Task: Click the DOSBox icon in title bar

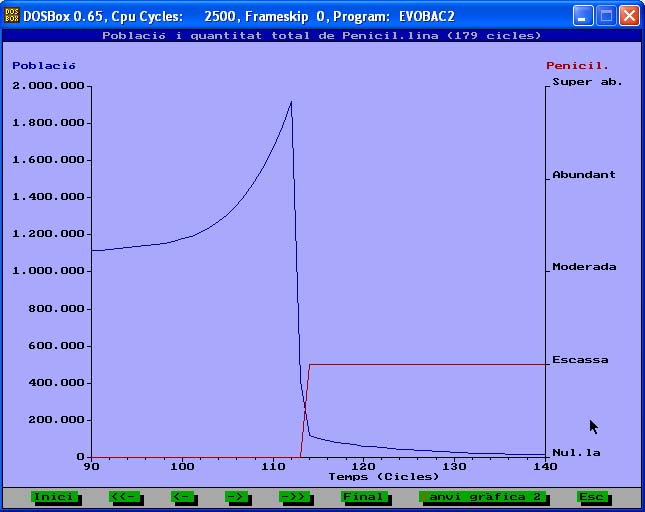Action: pos(13,16)
